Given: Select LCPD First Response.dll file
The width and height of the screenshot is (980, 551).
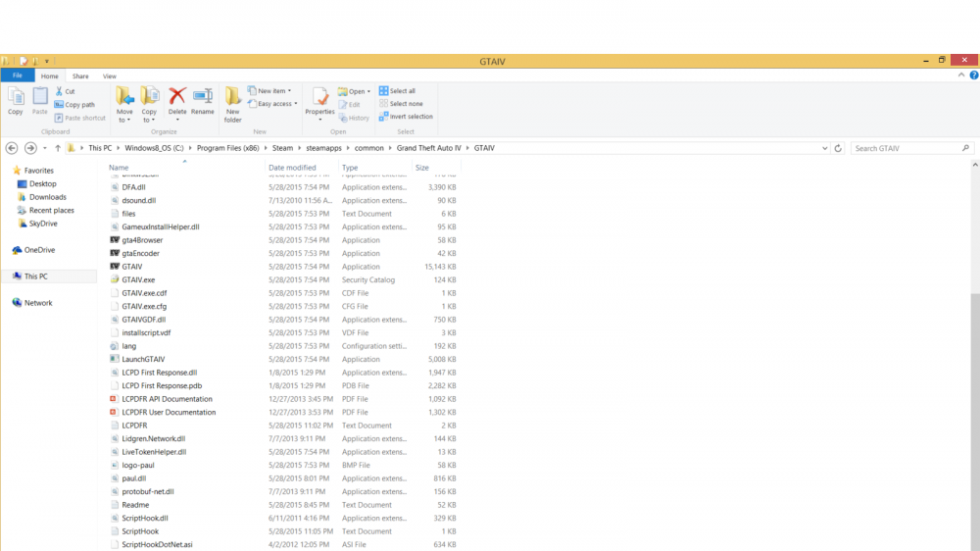Looking at the screenshot, I should (x=159, y=373).
